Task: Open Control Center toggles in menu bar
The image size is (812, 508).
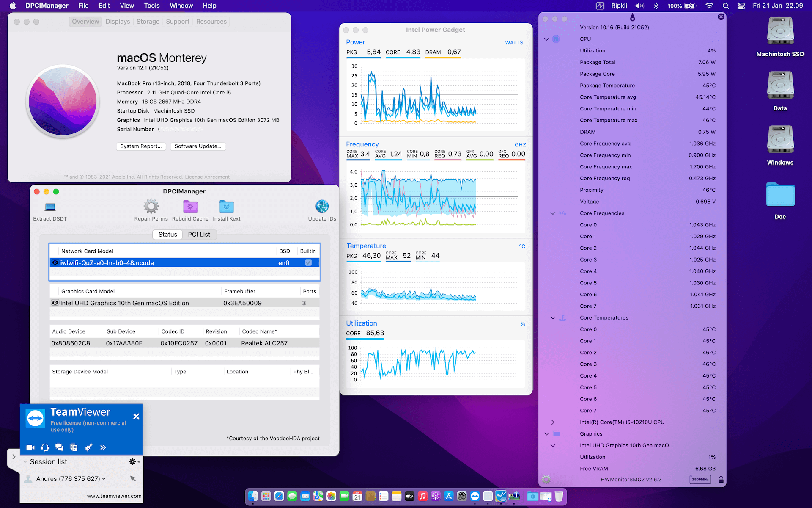Action: pyautogui.click(x=741, y=6)
